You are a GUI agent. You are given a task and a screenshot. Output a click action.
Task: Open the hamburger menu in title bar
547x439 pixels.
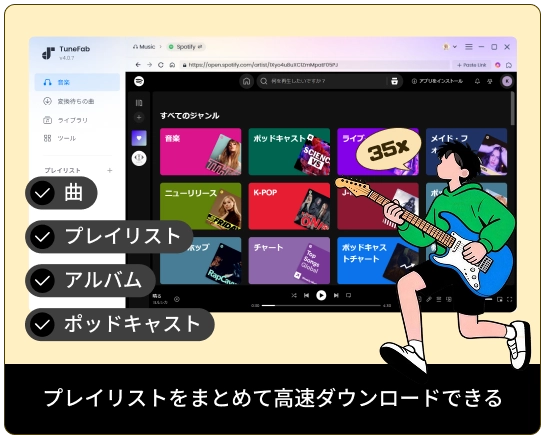coord(469,47)
